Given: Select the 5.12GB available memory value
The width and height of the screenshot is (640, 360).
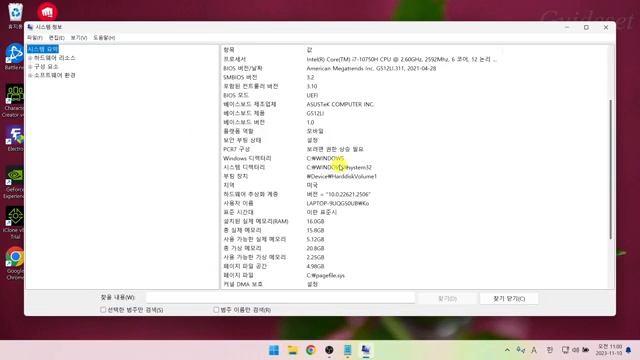Looking at the screenshot, I should point(315,239).
